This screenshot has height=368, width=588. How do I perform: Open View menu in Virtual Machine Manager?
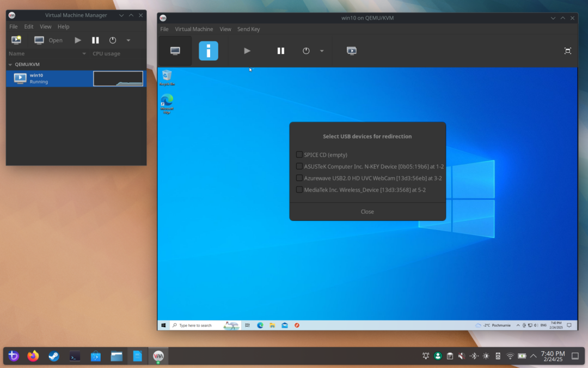(x=45, y=27)
